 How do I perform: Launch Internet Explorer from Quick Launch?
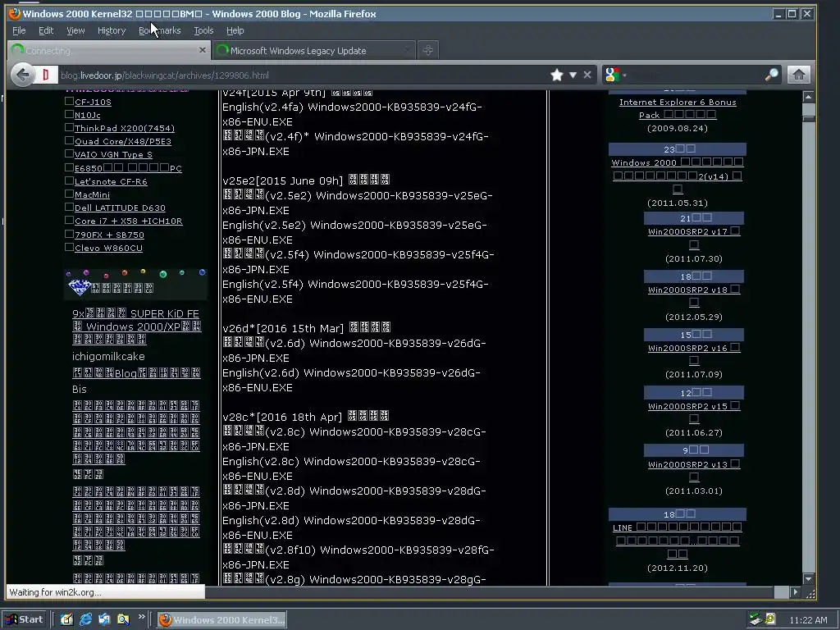point(85,619)
